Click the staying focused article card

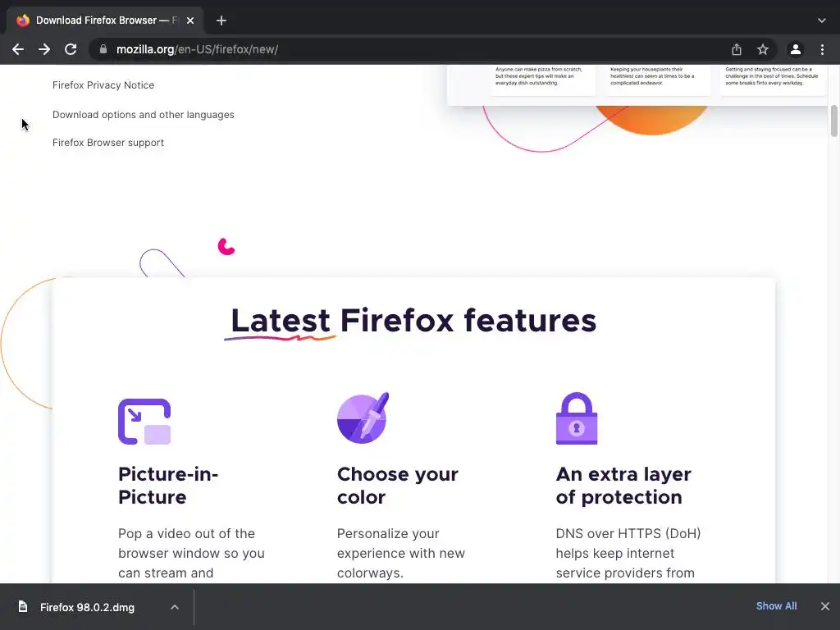[x=773, y=80]
